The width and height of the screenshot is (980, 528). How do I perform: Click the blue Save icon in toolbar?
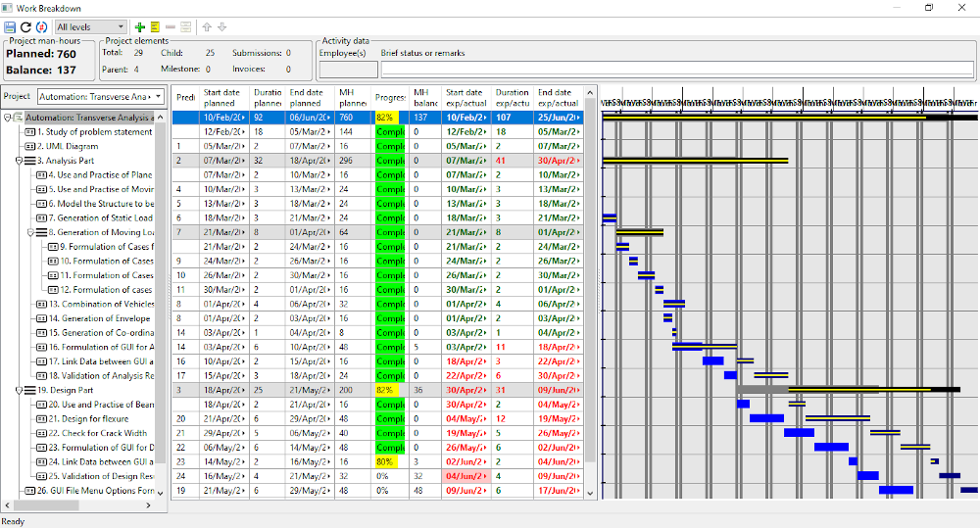point(10,26)
